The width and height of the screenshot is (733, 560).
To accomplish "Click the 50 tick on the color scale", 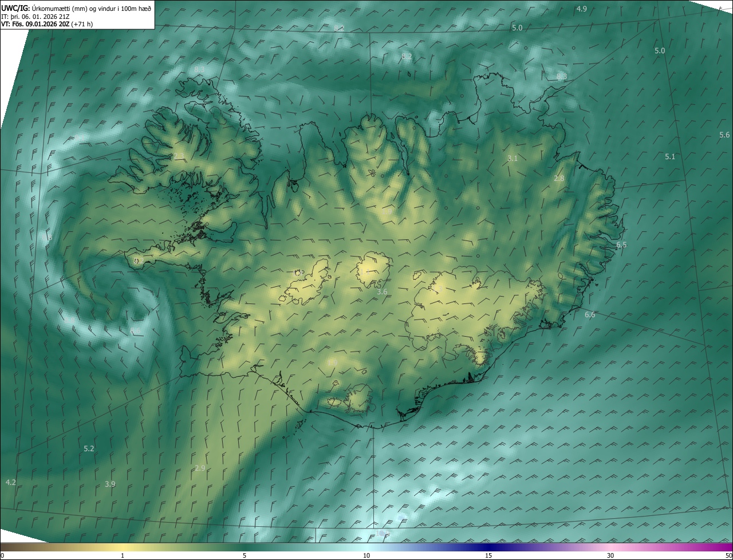I will point(728,555).
